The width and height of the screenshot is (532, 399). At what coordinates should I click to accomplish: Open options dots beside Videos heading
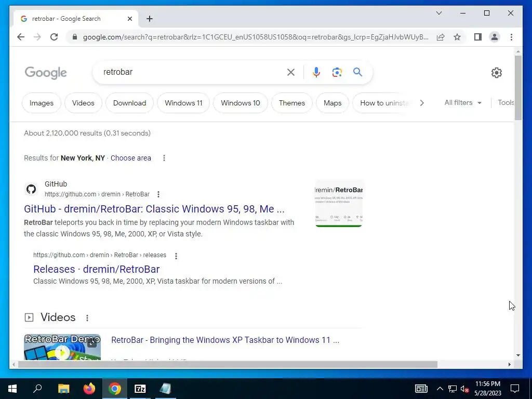87,318
